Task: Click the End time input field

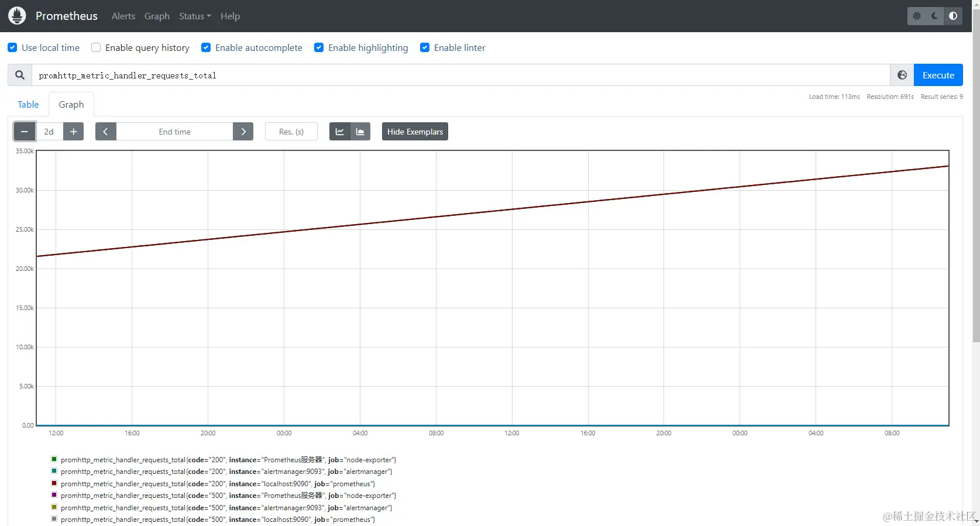Action: pos(174,132)
